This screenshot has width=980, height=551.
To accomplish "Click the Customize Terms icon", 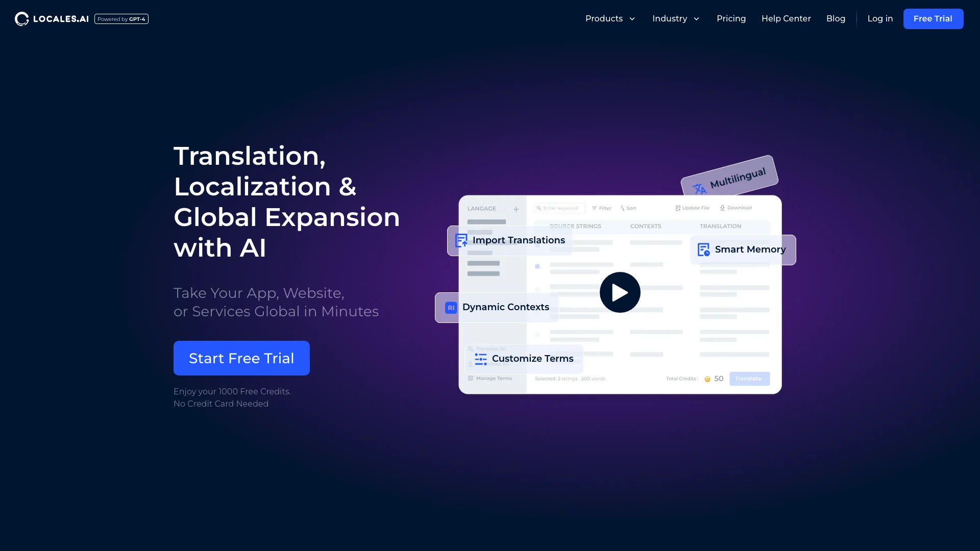I will pos(481,359).
